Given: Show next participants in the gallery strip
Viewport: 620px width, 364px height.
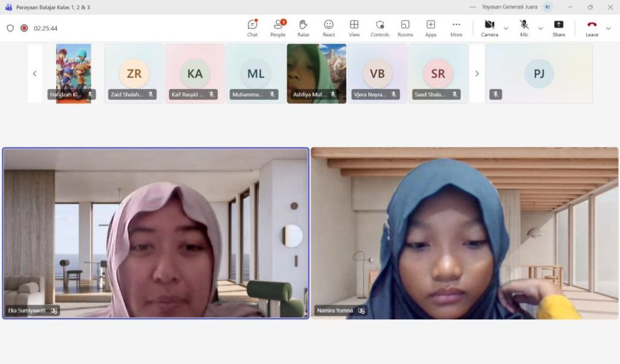Looking at the screenshot, I should 477,74.
